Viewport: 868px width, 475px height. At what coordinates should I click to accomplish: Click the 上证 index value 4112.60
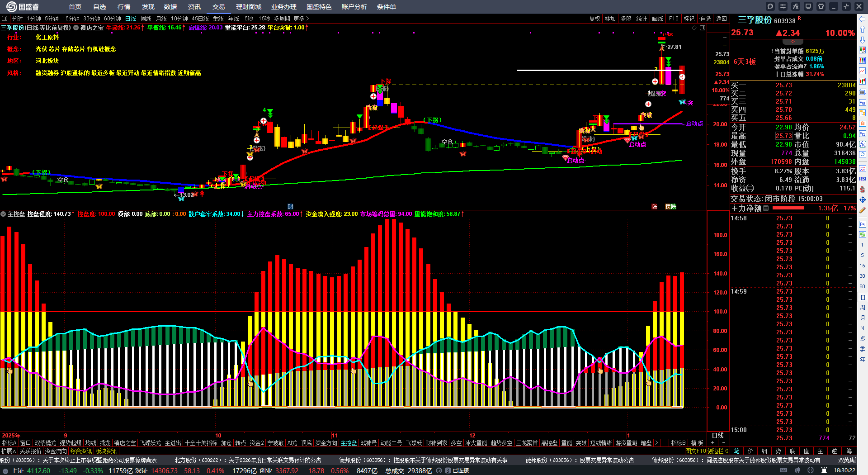click(39, 470)
